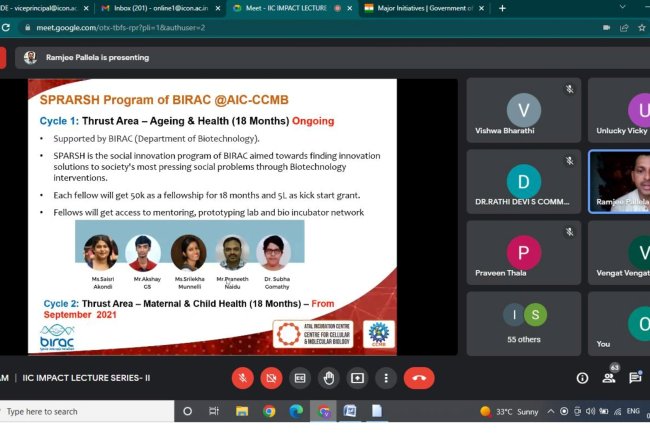Open the 33°C Sunny weather widget
This screenshot has width=650, height=433.
coord(509,411)
